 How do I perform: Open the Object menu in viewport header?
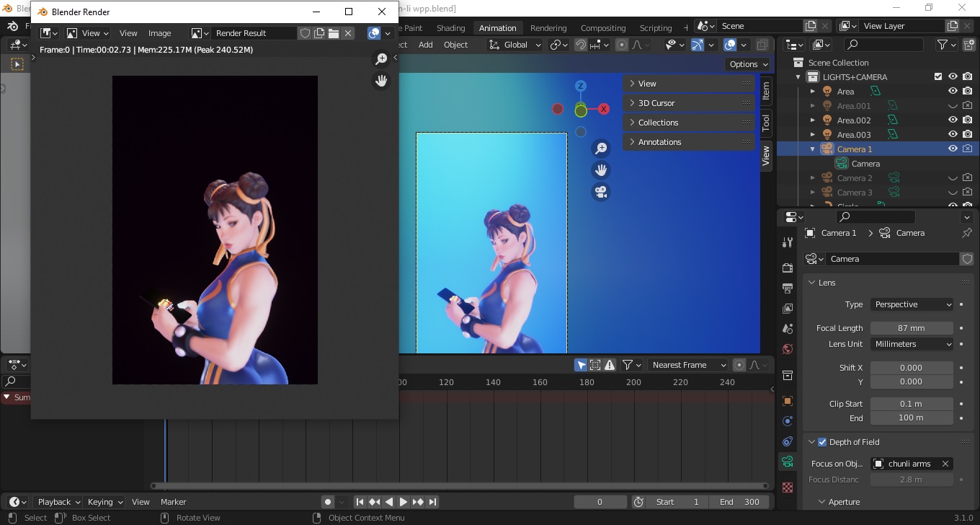coord(455,45)
